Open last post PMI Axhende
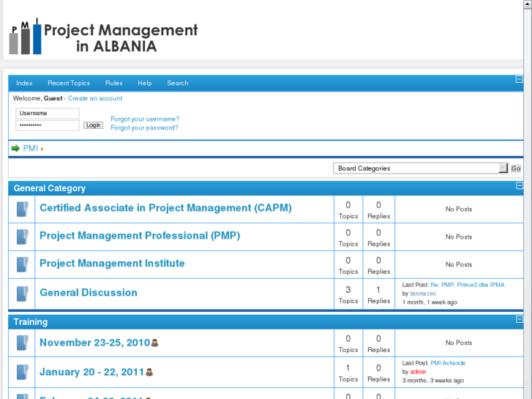This screenshot has width=532, height=399. pyautogui.click(x=448, y=363)
